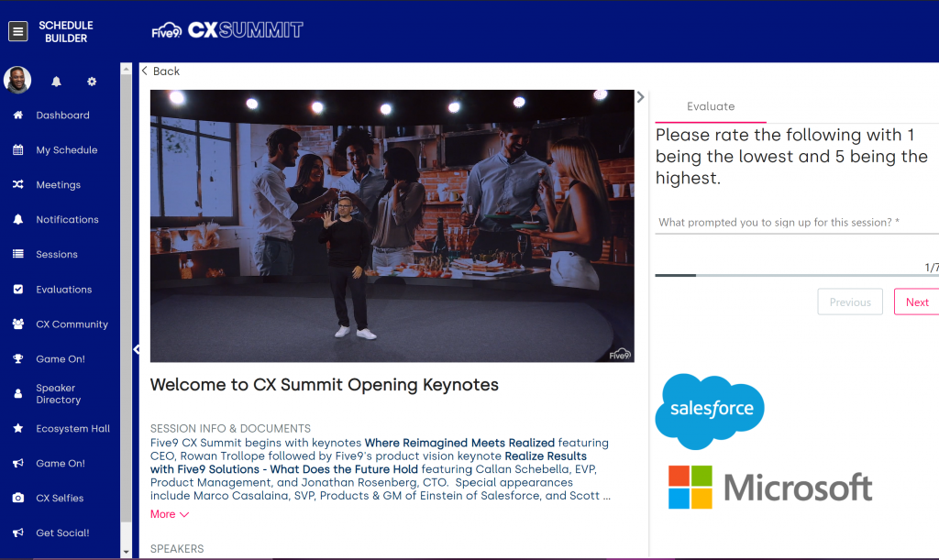Click the Previous button in evaluation
This screenshot has width=939, height=560.
850,302
